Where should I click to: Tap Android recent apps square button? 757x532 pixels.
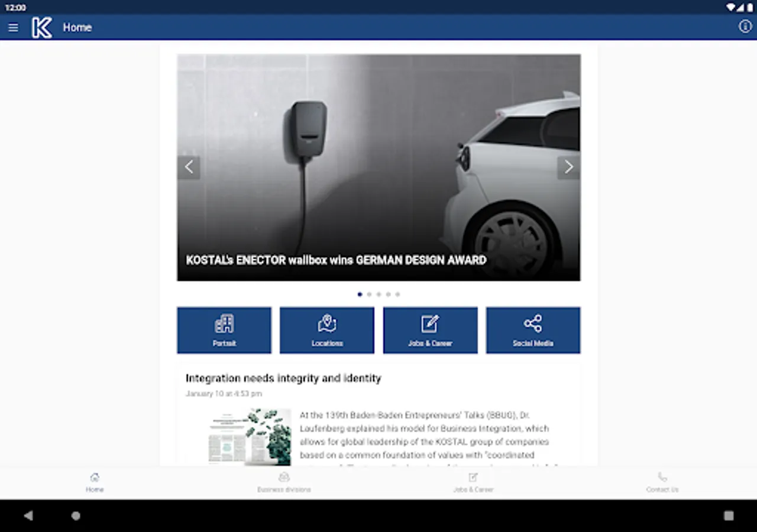coord(729,515)
